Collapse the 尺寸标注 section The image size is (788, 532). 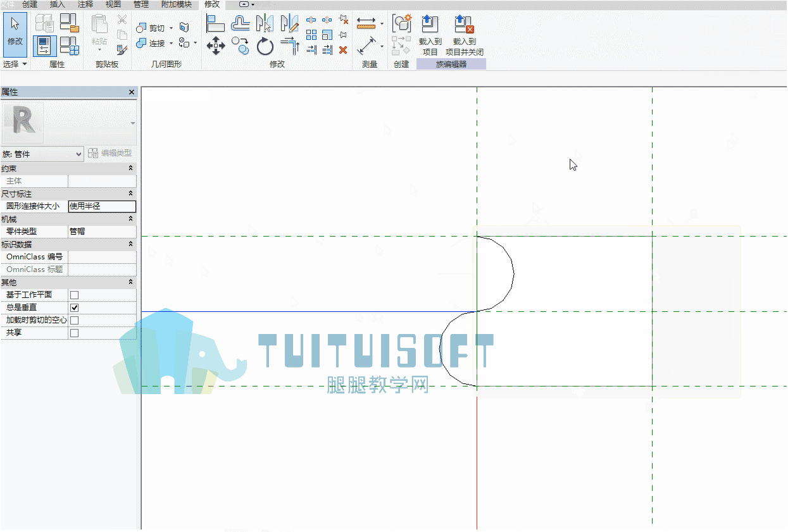tap(131, 194)
